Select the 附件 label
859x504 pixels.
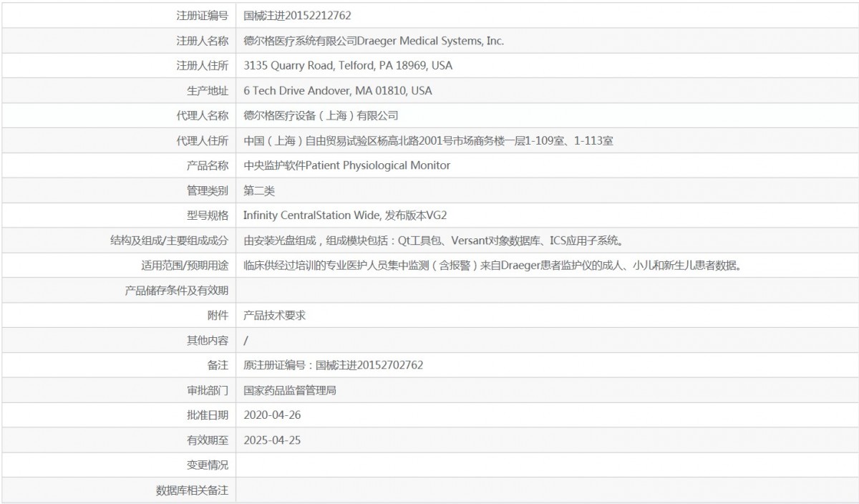click(x=218, y=315)
